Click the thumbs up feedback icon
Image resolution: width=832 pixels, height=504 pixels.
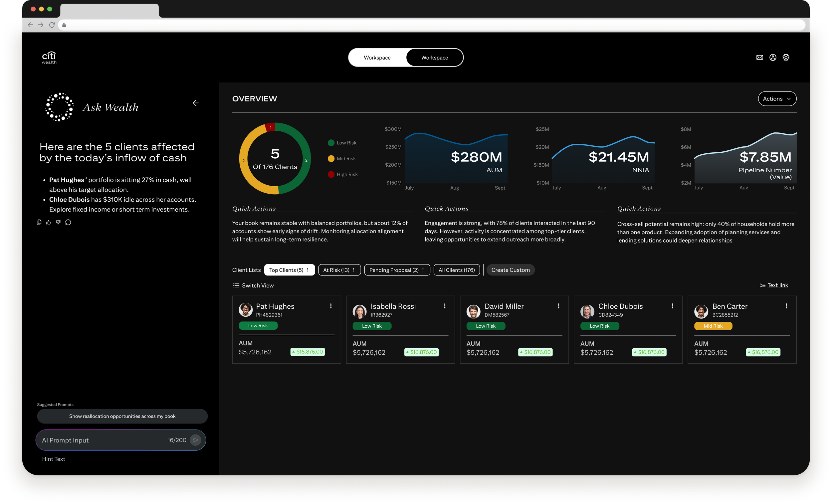(49, 222)
